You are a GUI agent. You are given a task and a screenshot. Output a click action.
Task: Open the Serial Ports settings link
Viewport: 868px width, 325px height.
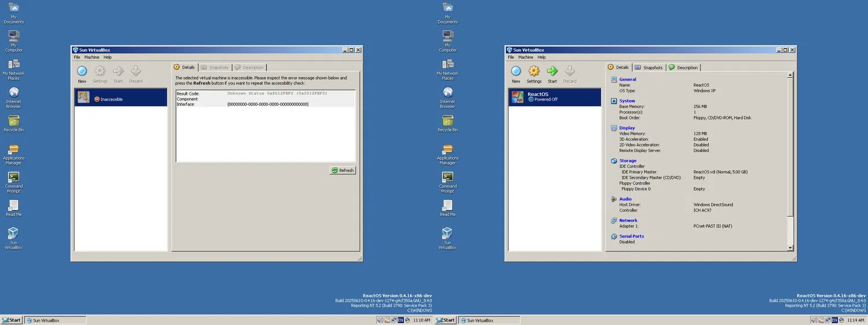click(x=631, y=236)
